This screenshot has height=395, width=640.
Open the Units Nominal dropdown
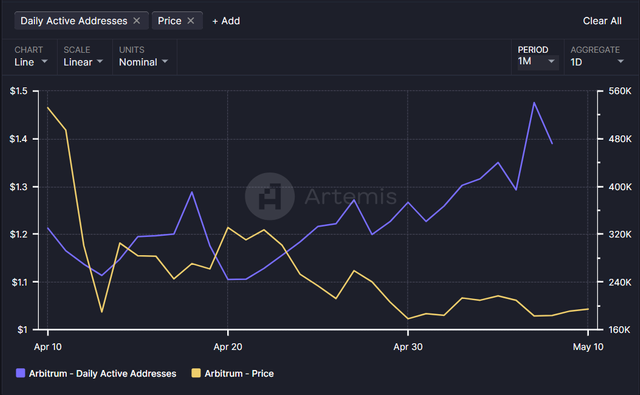point(143,62)
